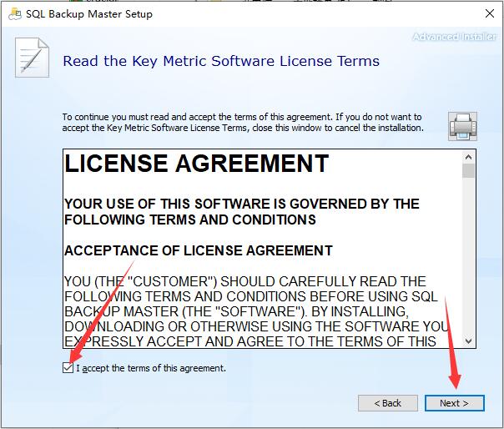The height and width of the screenshot is (429, 504).
Task: Click 'Read the Key Metric Software License Terms' title
Action: point(221,61)
